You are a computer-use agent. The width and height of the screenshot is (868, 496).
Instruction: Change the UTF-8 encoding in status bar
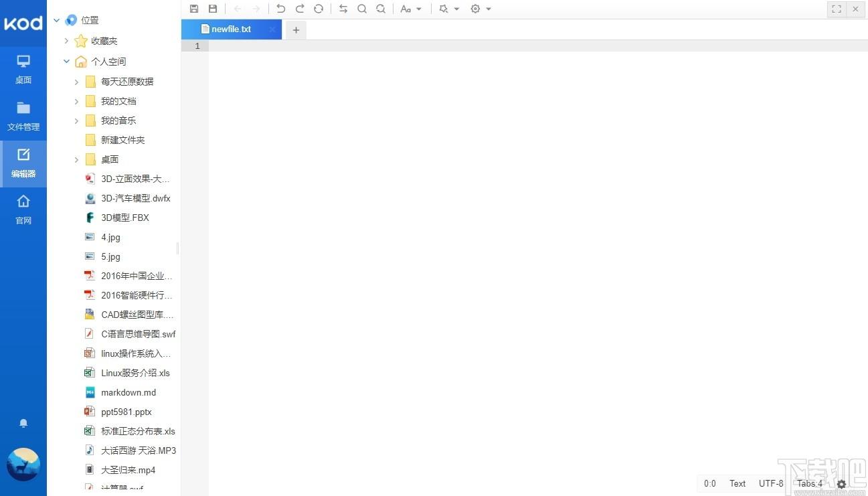coord(771,483)
